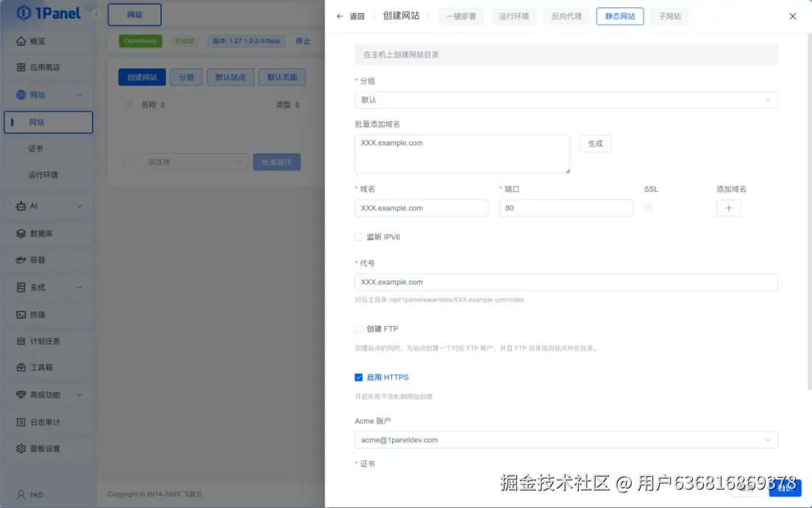Click the 创建网站 blue button
The width and height of the screenshot is (812, 508).
tap(142, 77)
